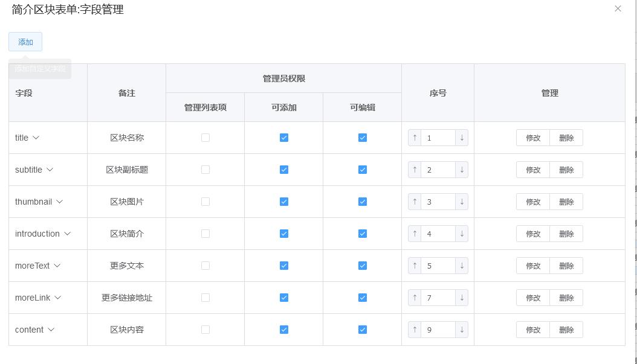Uncheck 可编辑 for the content row
Screen dimensions: 637x364
point(362,330)
